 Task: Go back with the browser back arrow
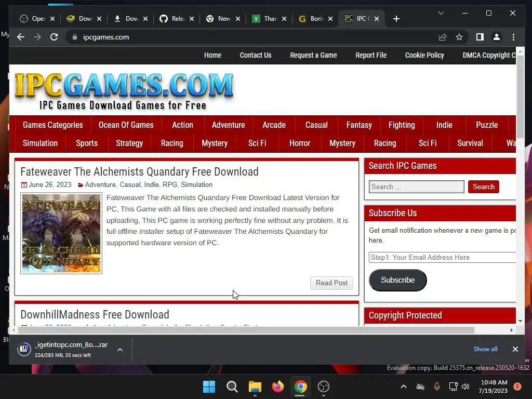pos(21,37)
